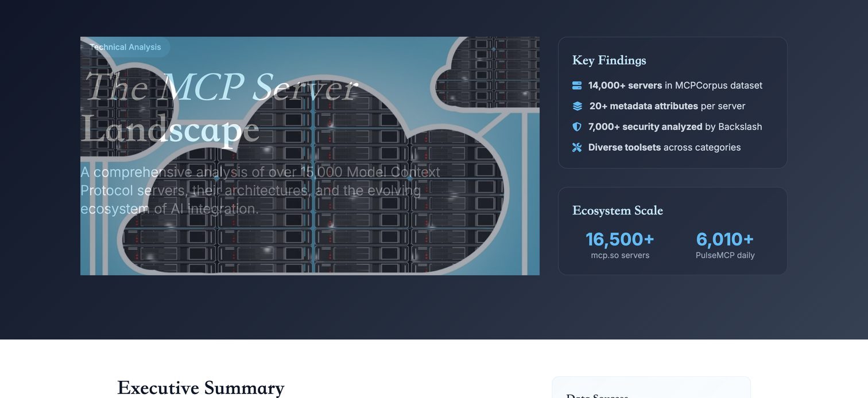This screenshot has height=398, width=868.
Task: Click the Technical Analysis badge
Action: [125, 47]
